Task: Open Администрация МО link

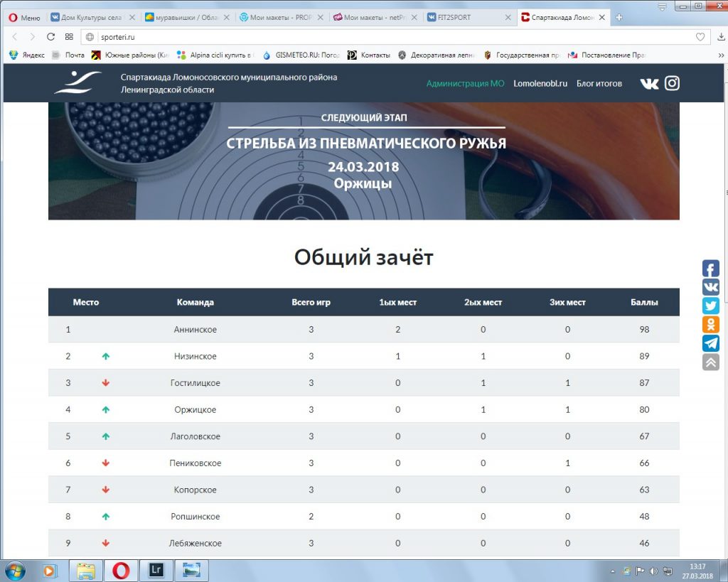Action: pyautogui.click(x=465, y=83)
